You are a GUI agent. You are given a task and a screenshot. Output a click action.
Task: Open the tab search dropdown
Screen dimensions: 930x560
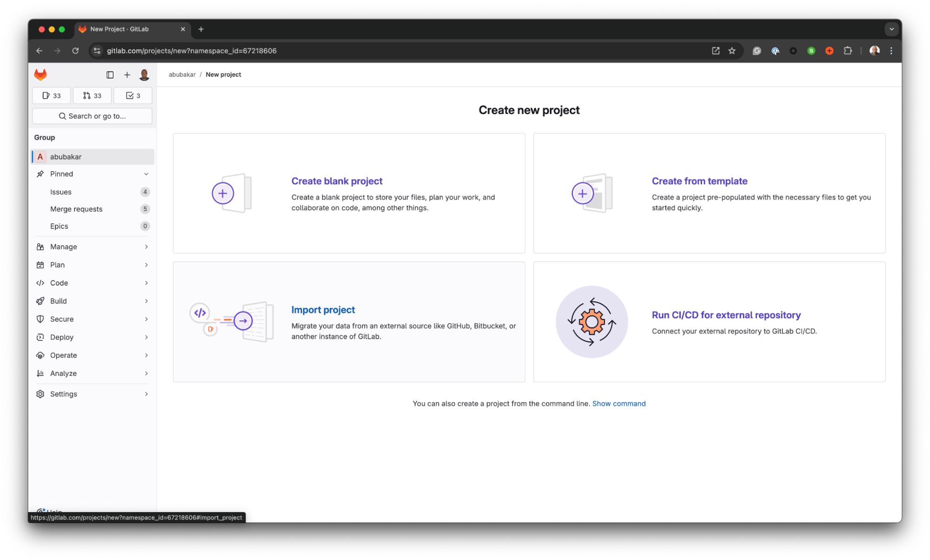(891, 29)
